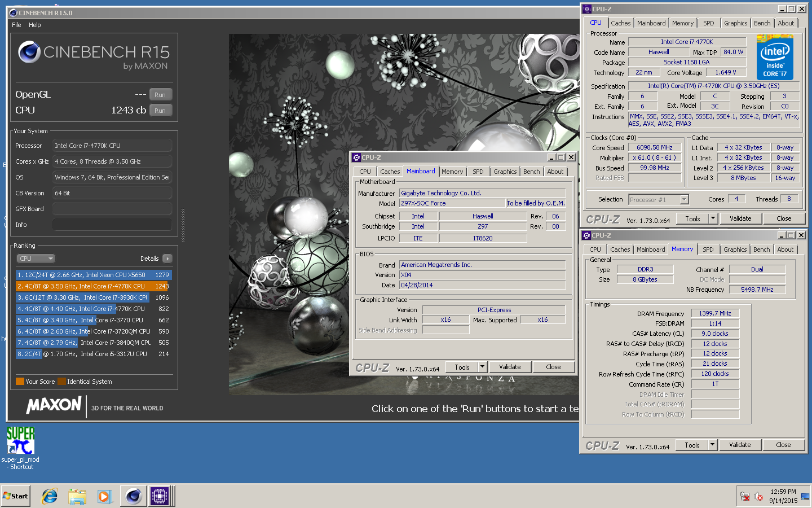Open the super_pi_mod desktop shortcut
The width and height of the screenshot is (812, 508).
click(21, 448)
